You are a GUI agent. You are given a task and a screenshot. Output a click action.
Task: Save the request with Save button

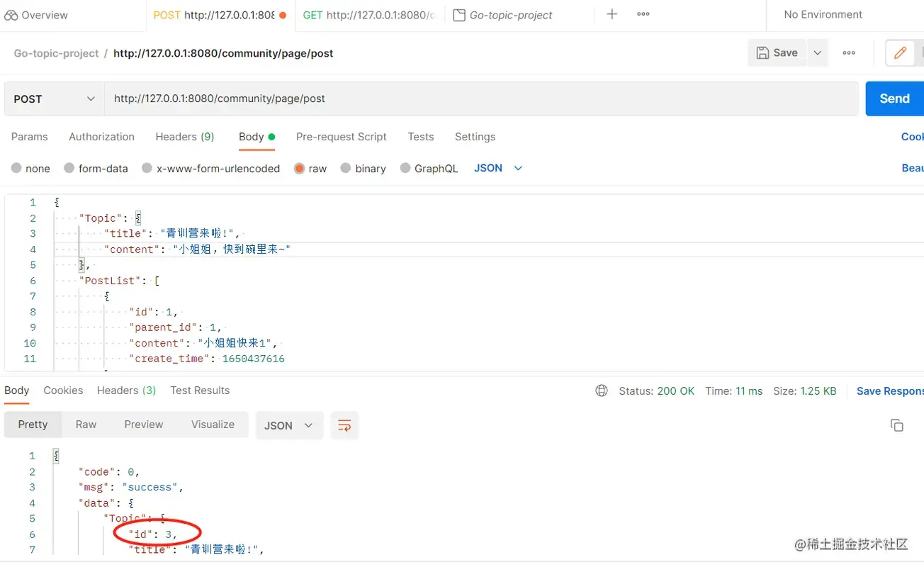777,53
